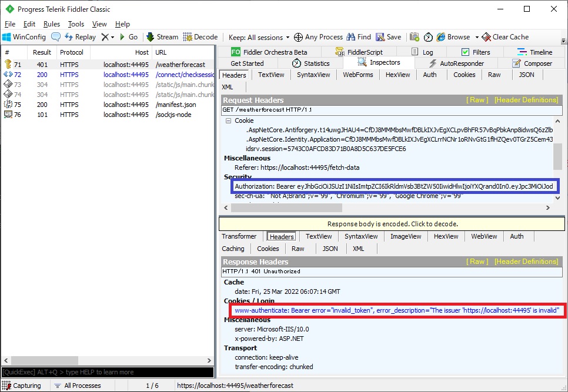Open the Browse dropdown arrow

(x=477, y=37)
